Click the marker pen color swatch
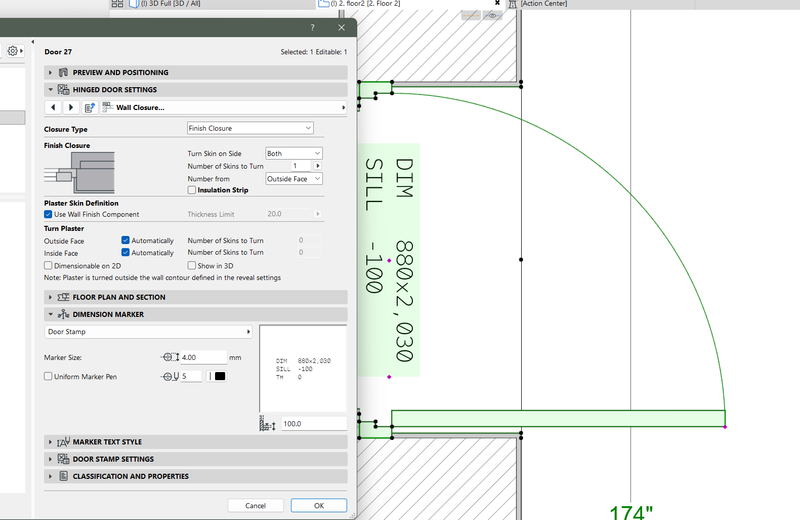The width and height of the screenshot is (800, 520). pyautogui.click(x=220, y=376)
